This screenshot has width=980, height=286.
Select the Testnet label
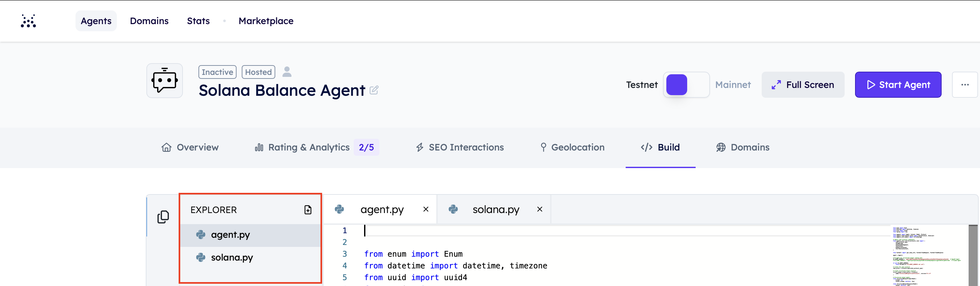point(642,85)
